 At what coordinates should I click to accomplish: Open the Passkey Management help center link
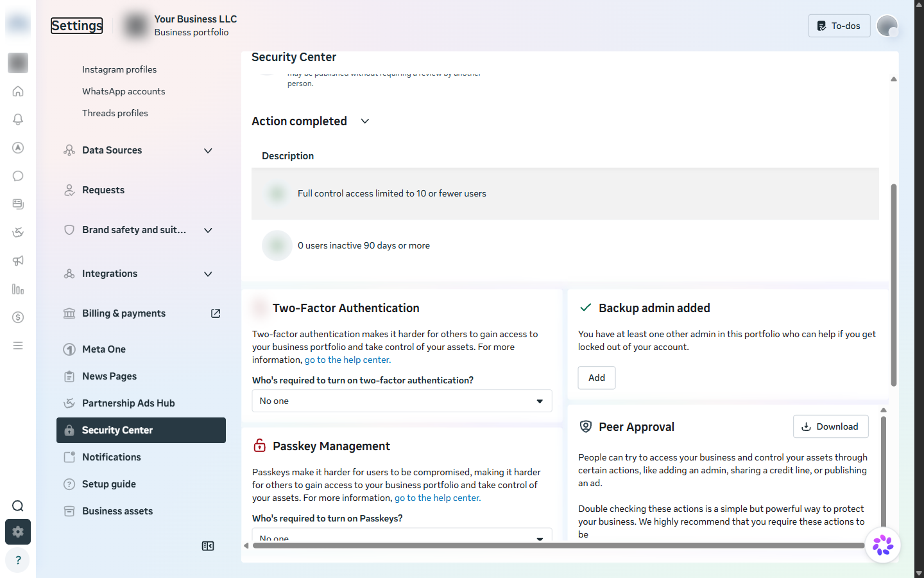pyautogui.click(x=438, y=498)
